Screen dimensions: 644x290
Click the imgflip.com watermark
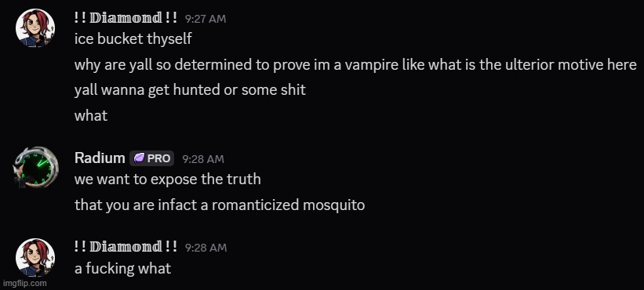[25, 283]
